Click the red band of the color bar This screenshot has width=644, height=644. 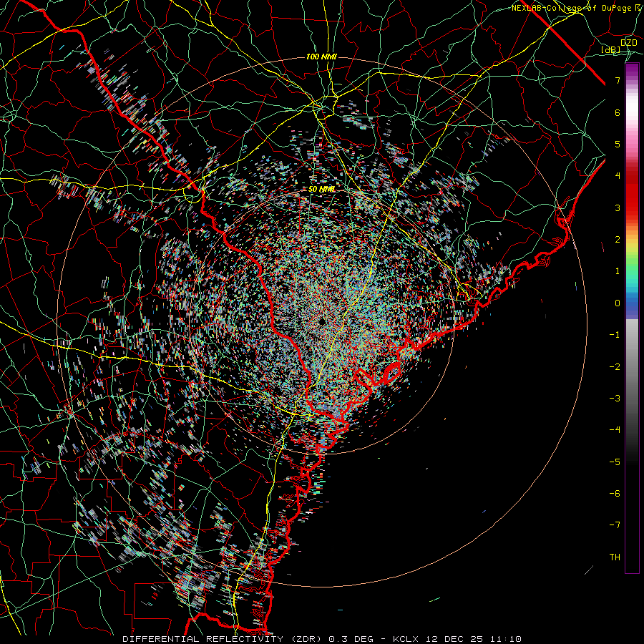click(632, 193)
